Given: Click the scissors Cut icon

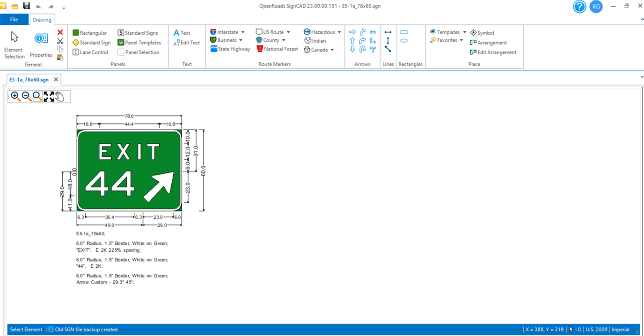Looking at the screenshot, I should 60,41.
